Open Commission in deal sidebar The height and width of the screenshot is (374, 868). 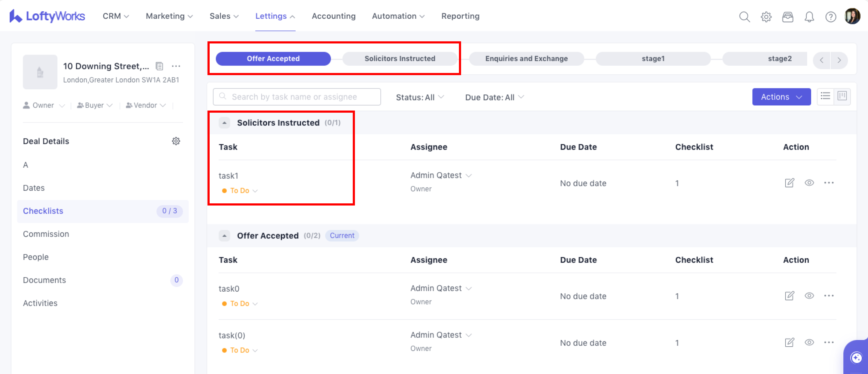(x=46, y=234)
